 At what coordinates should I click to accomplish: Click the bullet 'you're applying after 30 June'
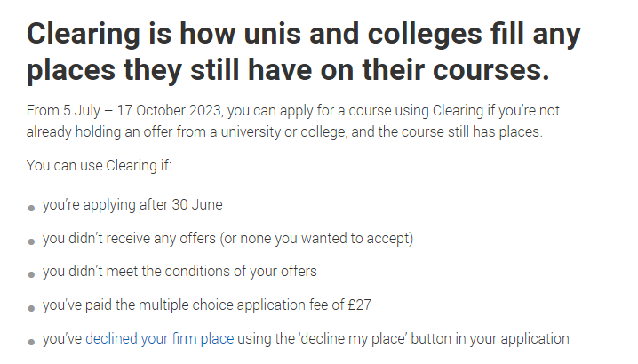pyautogui.click(x=132, y=204)
